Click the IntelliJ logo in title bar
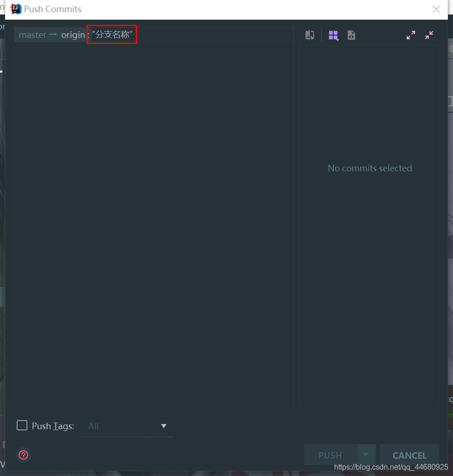 (16, 9)
